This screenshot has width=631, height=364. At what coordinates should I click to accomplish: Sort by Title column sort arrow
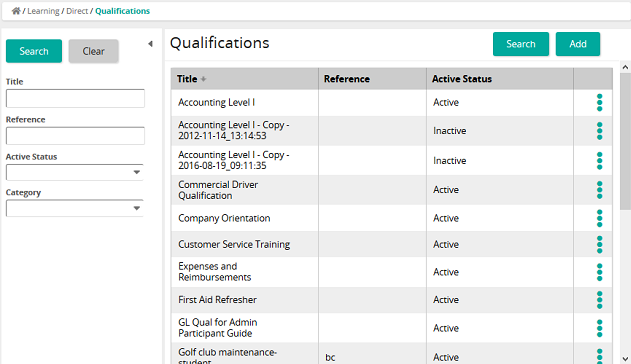click(204, 79)
